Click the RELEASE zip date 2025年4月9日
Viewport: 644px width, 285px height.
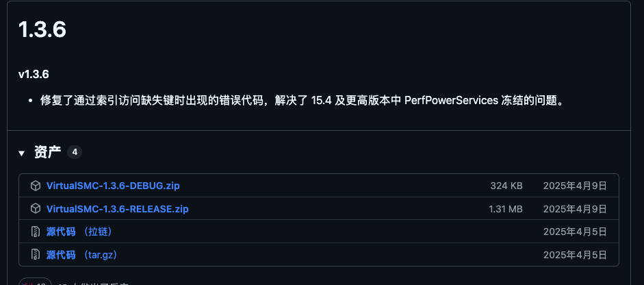(575, 208)
